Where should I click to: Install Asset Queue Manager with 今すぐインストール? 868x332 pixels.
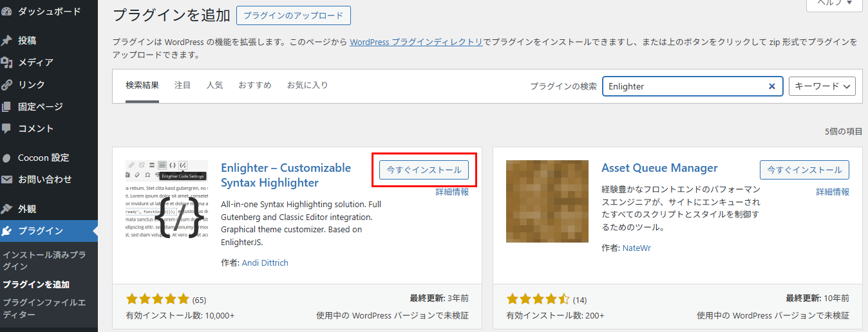(x=804, y=170)
